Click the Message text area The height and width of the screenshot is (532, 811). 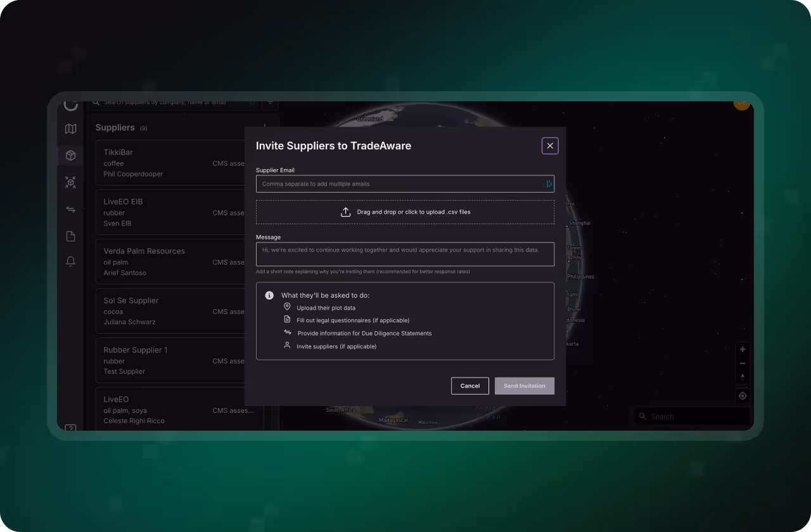point(405,254)
